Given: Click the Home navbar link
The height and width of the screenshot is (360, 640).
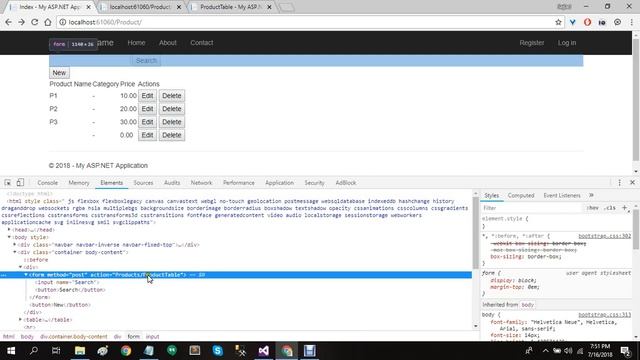Looking at the screenshot, I should pos(136,42).
